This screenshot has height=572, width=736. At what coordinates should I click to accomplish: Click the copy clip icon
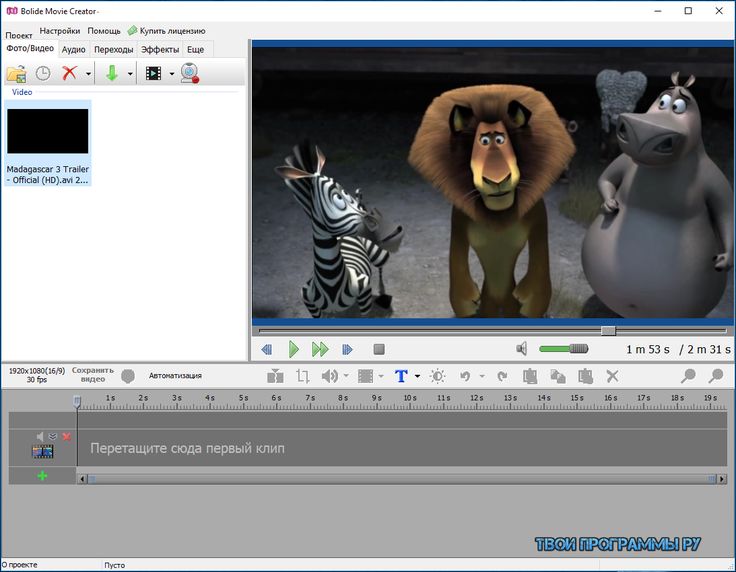point(558,376)
